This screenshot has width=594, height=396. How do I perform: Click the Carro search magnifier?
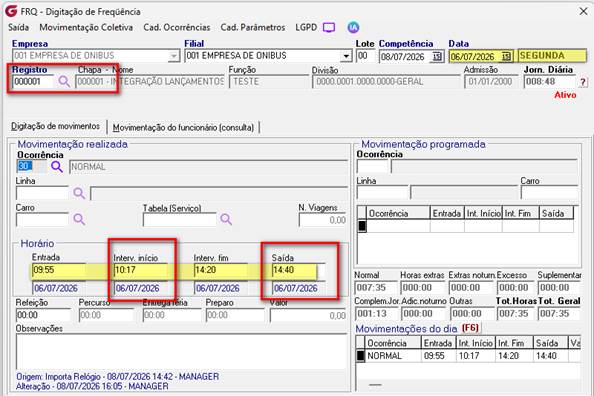(x=79, y=219)
